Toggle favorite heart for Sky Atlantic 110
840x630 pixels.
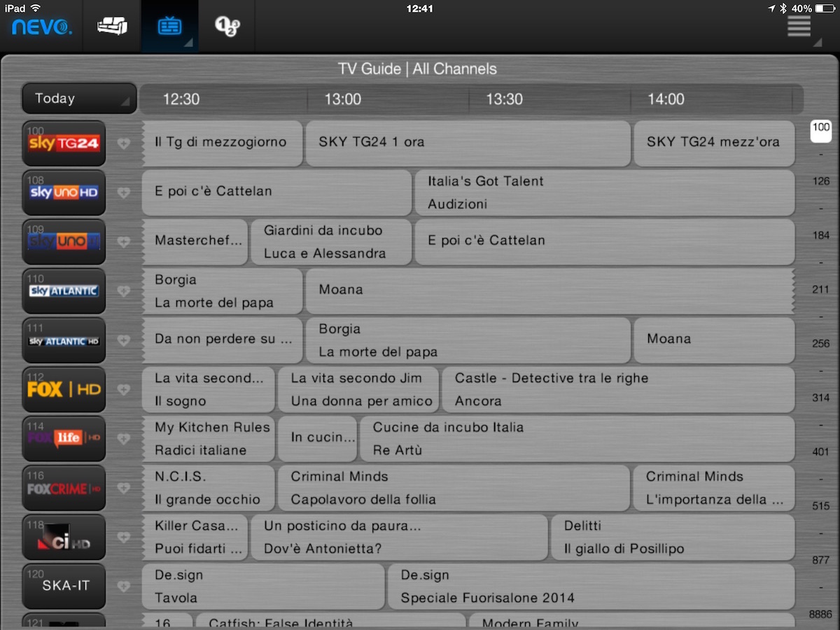pos(124,291)
